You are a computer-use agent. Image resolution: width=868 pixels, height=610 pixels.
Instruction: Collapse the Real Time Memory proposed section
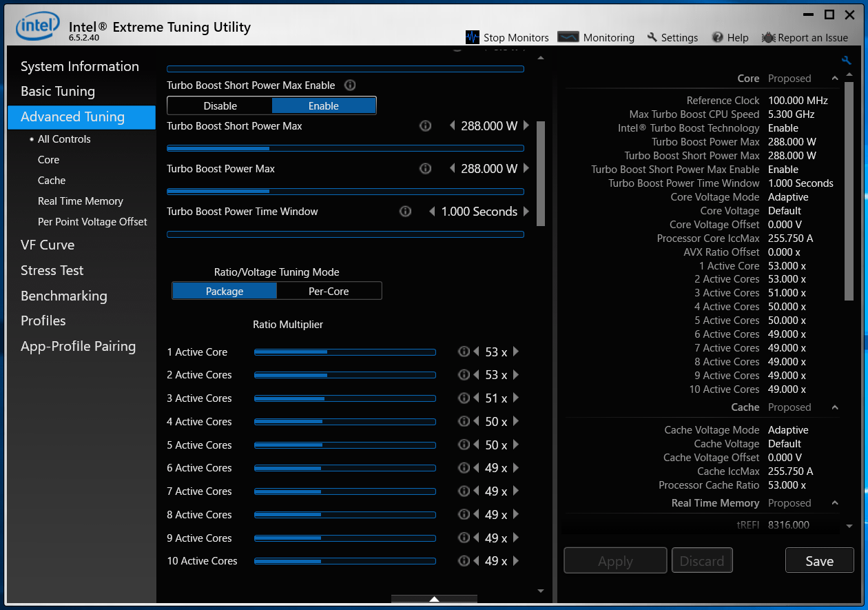click(835, 503)
